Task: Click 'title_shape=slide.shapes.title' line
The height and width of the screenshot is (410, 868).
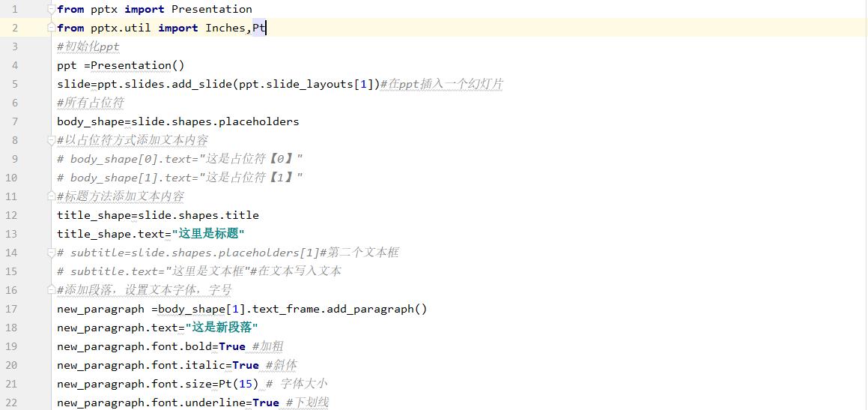Action: [x=158, y=215]
